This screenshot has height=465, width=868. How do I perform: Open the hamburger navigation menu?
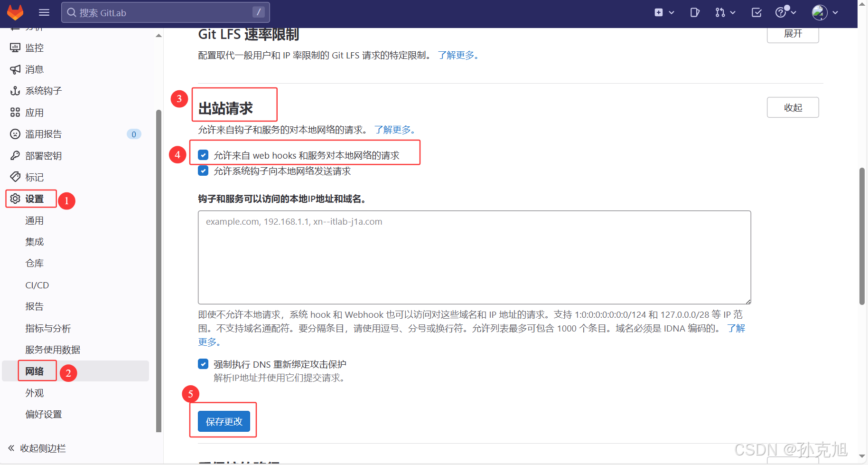(x=44, y=12)
